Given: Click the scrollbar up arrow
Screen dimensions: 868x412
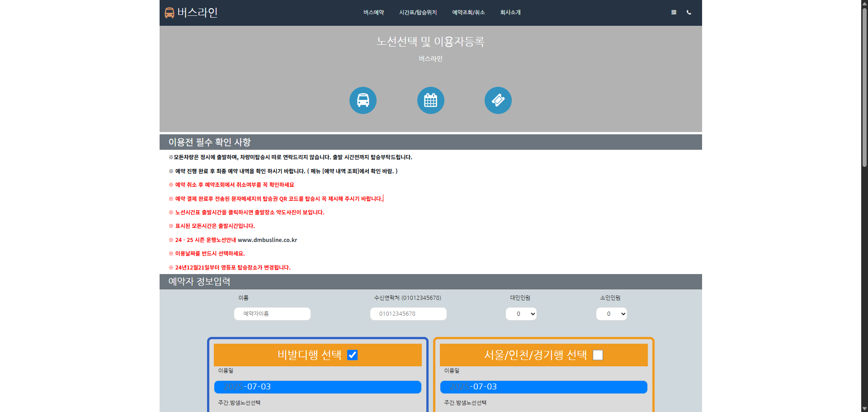Looking at the screenshot, I should click(x=864, y=3).
